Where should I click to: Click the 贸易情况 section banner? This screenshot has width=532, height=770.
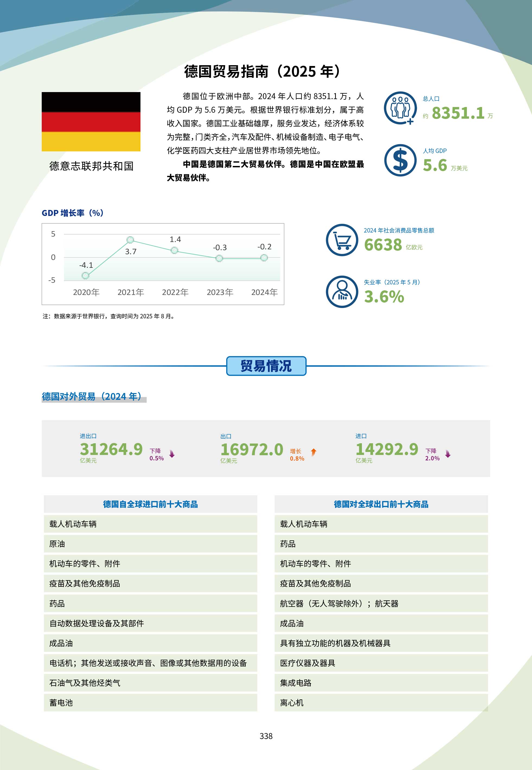[x=266, y=366]
